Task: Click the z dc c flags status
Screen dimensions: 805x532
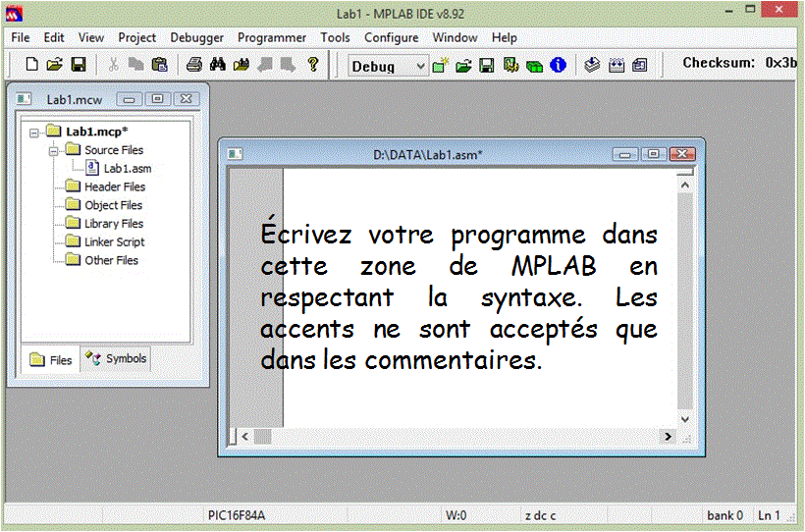Action: coord(540,515)
